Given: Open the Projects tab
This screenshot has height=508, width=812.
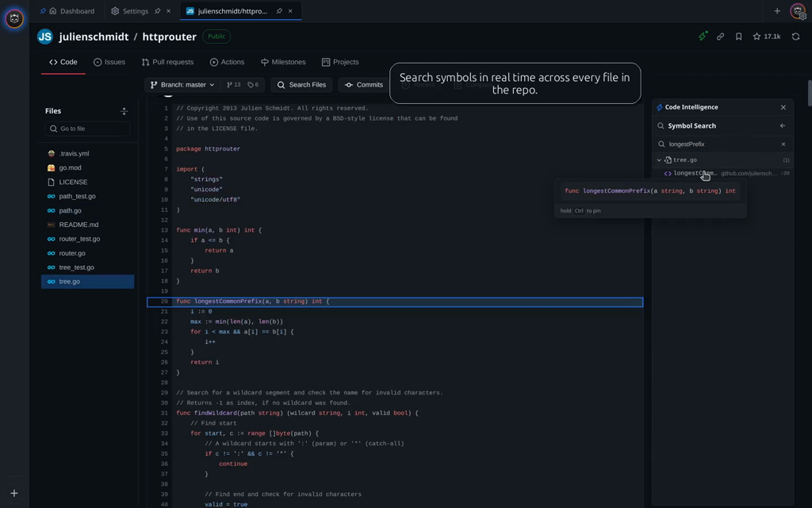Looking at the screenshot, I should click(340, 62).
